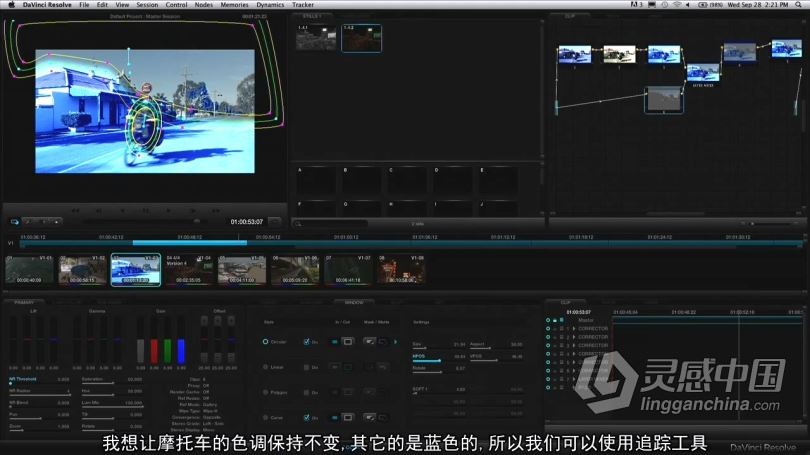Open the Dynamics menu
Image resolution: width=810 pixels, height=455 pixels.
(270, 5)
